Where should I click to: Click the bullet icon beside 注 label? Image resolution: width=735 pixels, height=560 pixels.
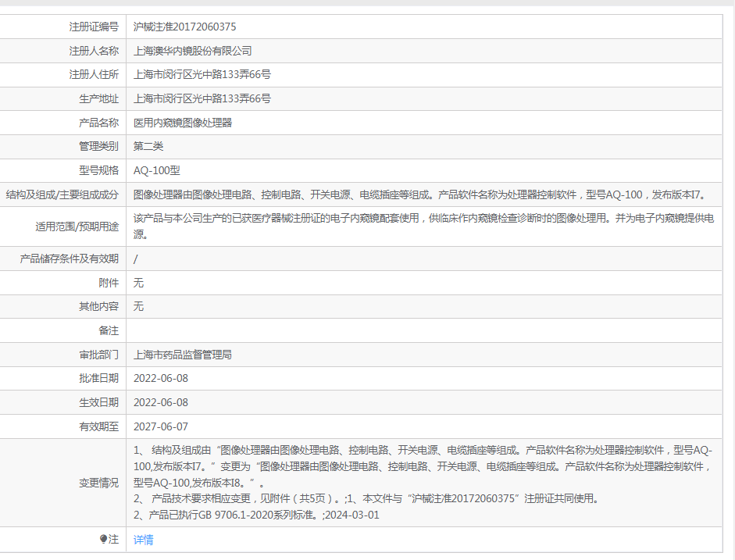(104, 540)
